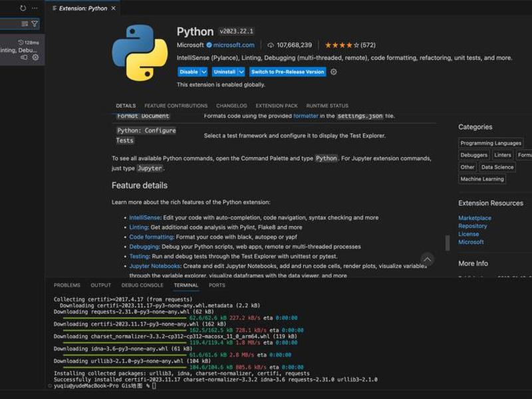Image resolution: width=532 pixels, height=399 pixels.
Task: Switch to the OUTPUT panel tab
Action: click(101, 285)
